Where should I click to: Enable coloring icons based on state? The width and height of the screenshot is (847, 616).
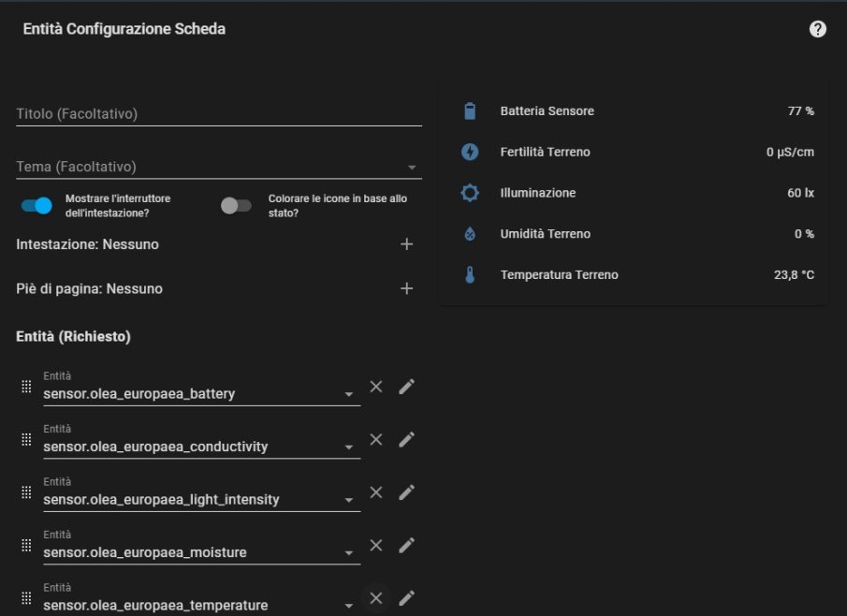[x=236, y=205]
